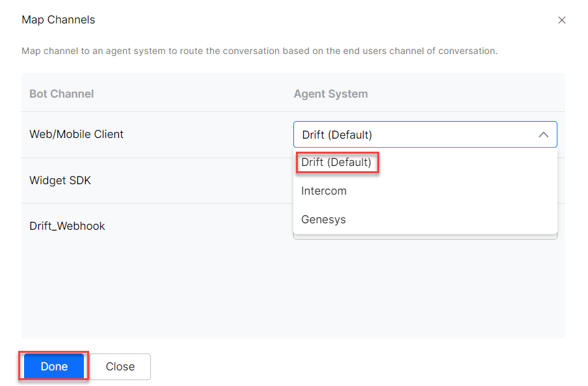This screenshot has width=588, height=386.
Task: Click the Bot Channel column header
Action: tap(61, 94)
